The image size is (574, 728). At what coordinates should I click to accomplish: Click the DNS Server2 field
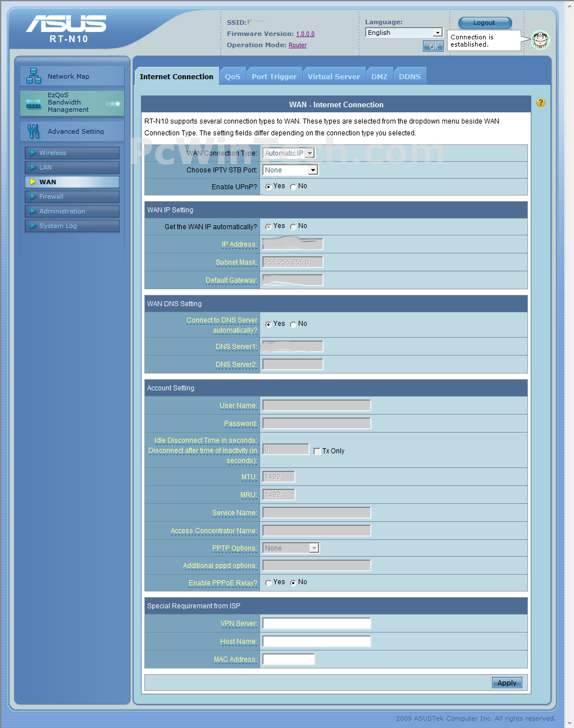click(x=293, y=364)
